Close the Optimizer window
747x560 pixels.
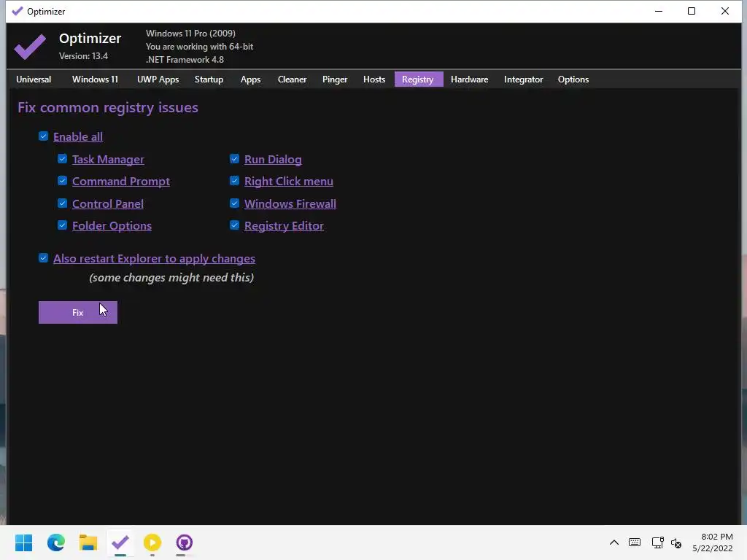pos(725,11)
